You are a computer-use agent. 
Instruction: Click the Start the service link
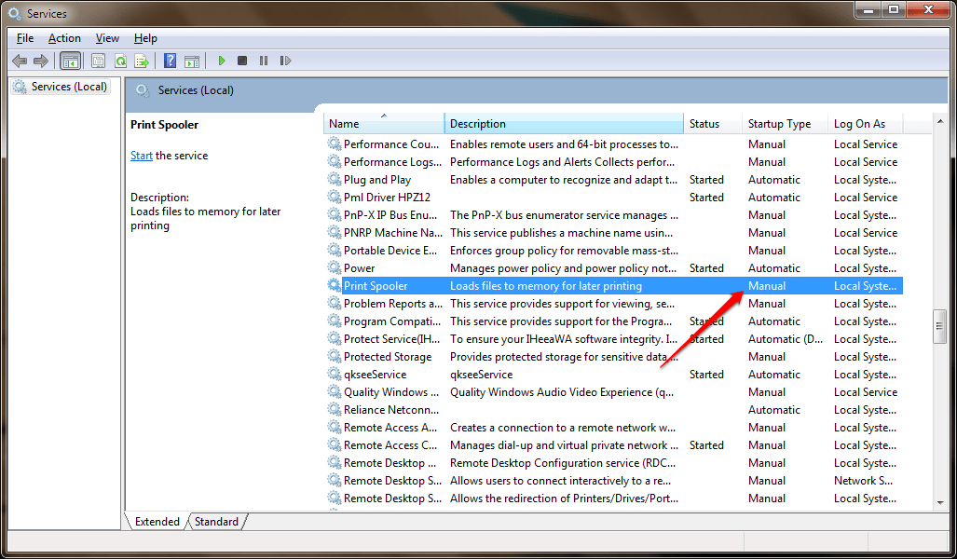[141, 156]
